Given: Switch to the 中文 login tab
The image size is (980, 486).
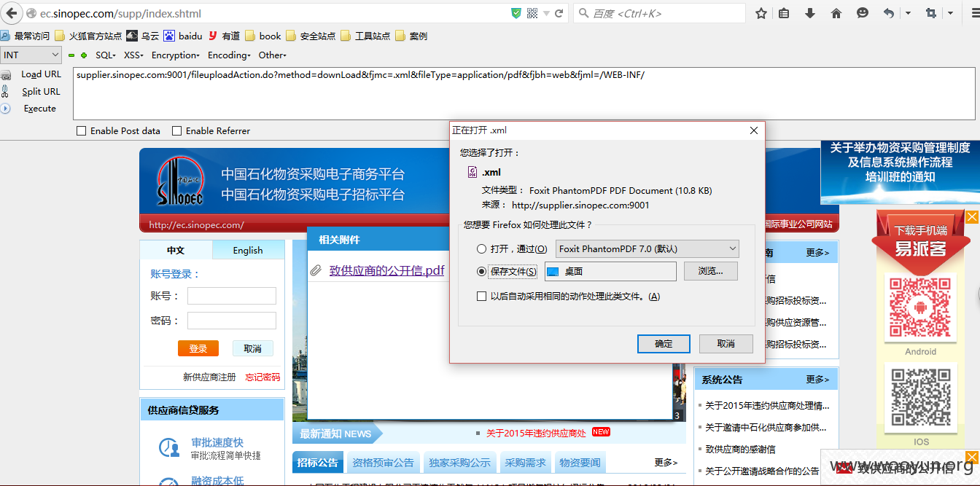Looking at the screenshot, I should click(176, 250).
